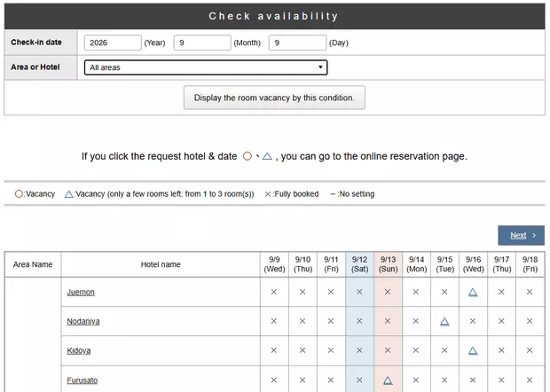Image resolution: width=550 pixels, height=392 pixels.
Task: Click the 9/14 (Mon) column header
Action: pyautogui.click(x=416, y=264)
